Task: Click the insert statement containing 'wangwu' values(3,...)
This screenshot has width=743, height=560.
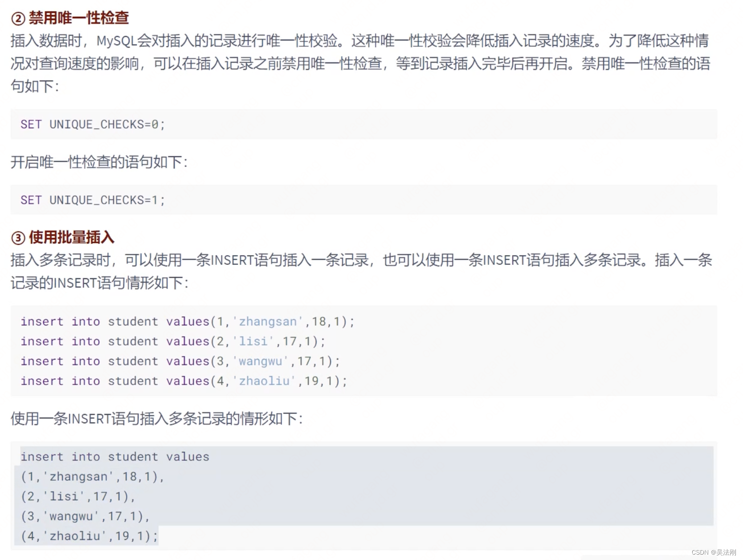Action: click(x=180, y=361)
